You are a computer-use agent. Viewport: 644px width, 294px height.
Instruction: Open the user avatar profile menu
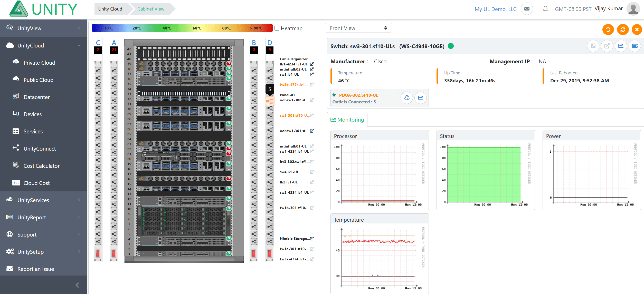click(633, 9)
